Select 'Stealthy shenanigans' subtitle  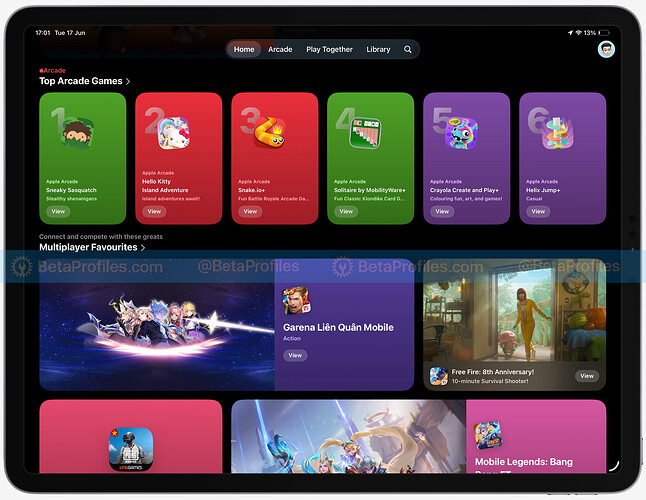click(71, 199)
